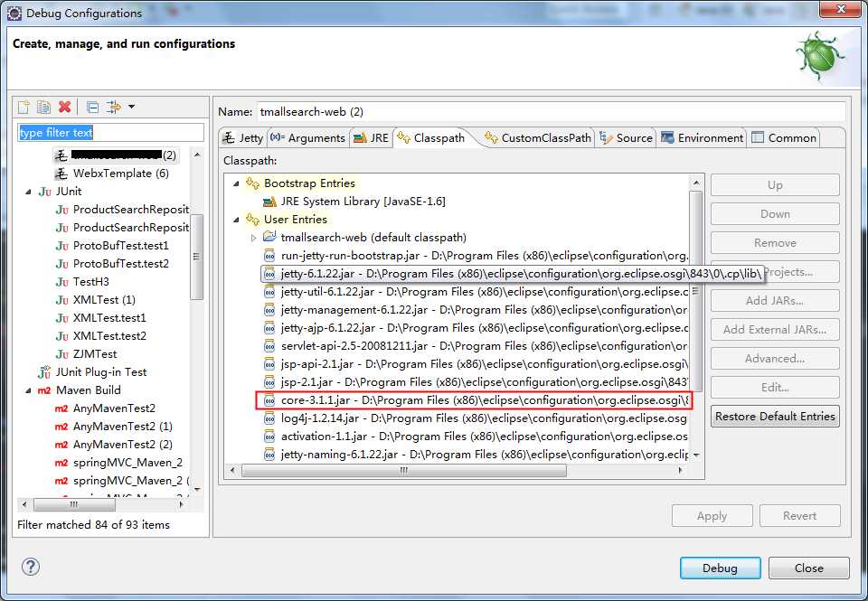This screenshot has height=601, width=868.
Task: Click the help question mark icon
Action: (31, 567)
